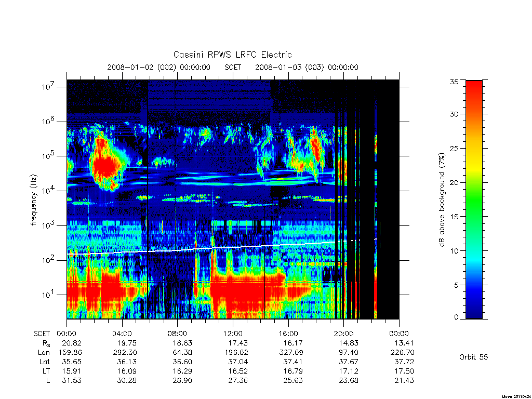Image resolution: width=532 pixels, height=399 pixels.
Task: Click the Rs value '14.83'
Action: [349, 343]
